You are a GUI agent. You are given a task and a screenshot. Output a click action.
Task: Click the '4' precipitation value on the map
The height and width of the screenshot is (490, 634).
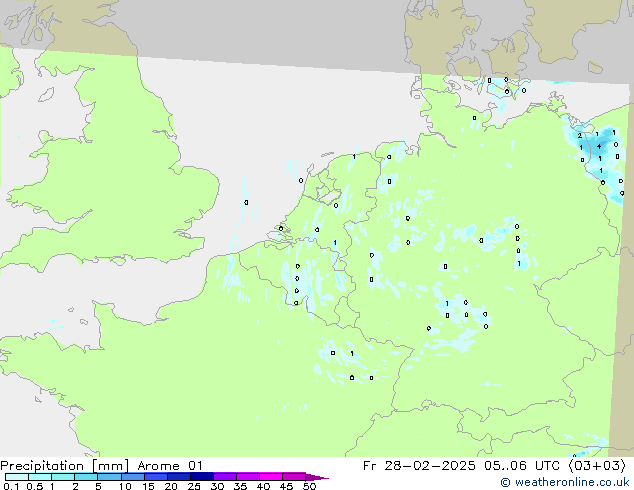pyautogui.click(x=599, y=146)
